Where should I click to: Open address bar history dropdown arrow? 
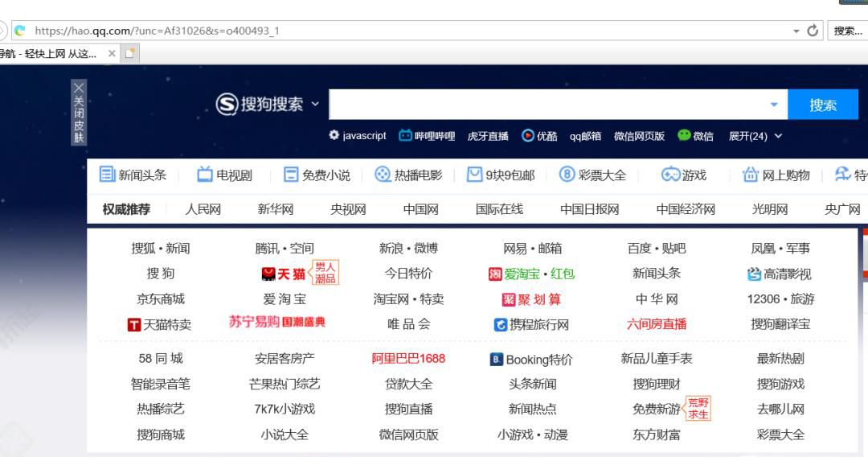[x=796, y=31]
